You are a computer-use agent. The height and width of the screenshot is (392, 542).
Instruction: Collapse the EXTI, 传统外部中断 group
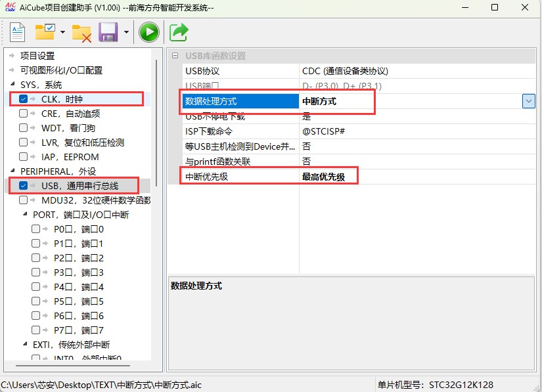click(x=25, y=343)
